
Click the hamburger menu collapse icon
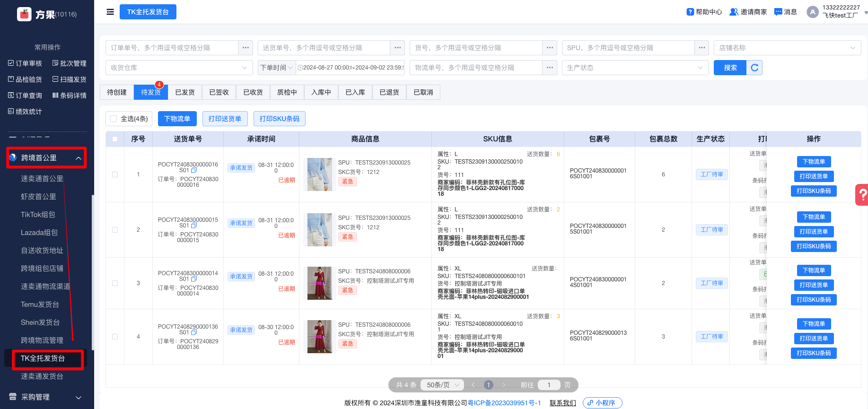point(110,12)
